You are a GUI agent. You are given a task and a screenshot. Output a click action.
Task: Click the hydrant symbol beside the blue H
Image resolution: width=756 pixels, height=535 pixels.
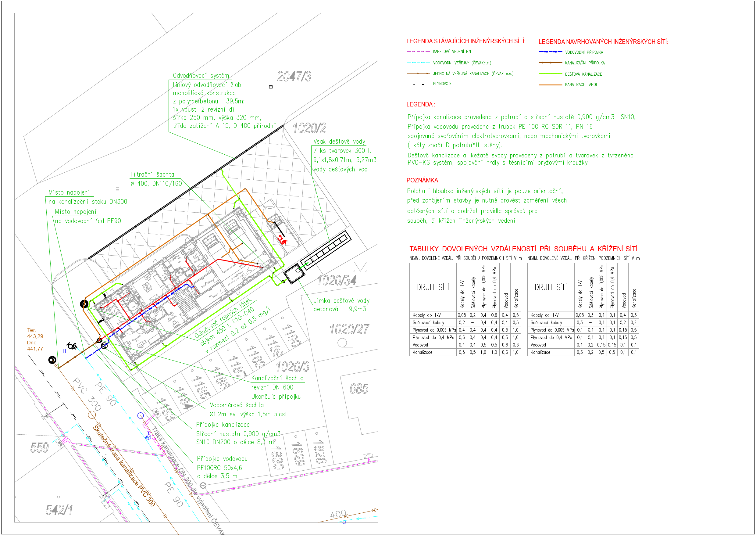pos(72,346)
